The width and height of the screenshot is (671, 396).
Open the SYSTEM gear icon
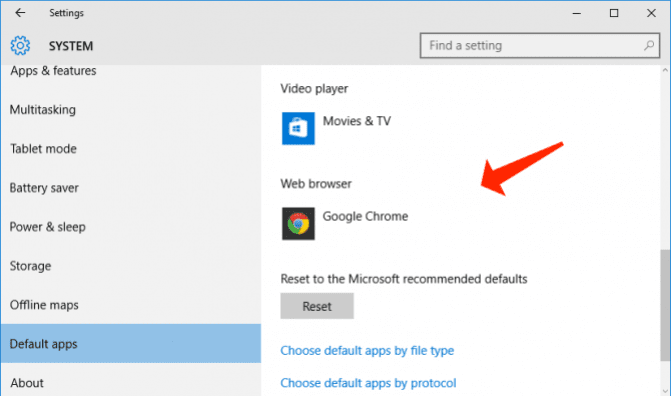[x=20, y=45]
